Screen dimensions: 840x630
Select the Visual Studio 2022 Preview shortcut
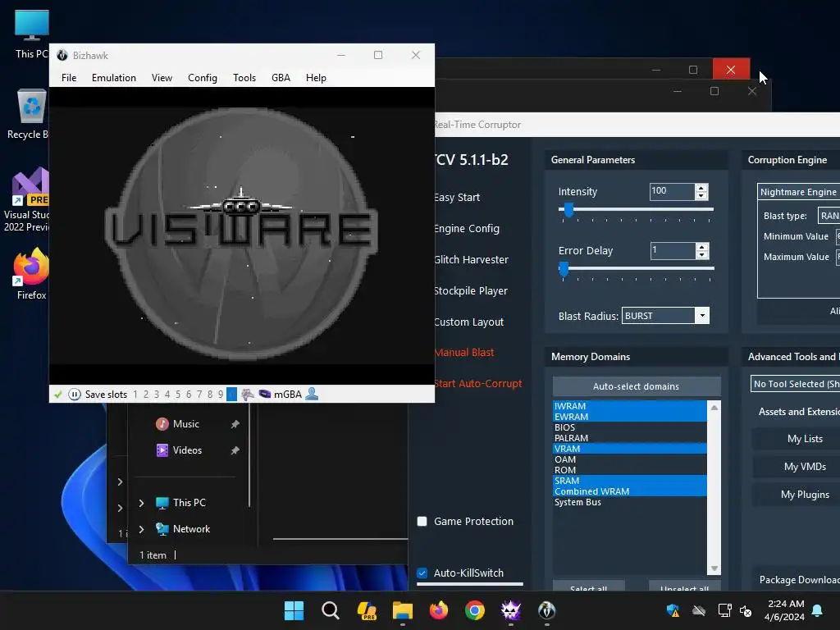[x=27, y=200]
